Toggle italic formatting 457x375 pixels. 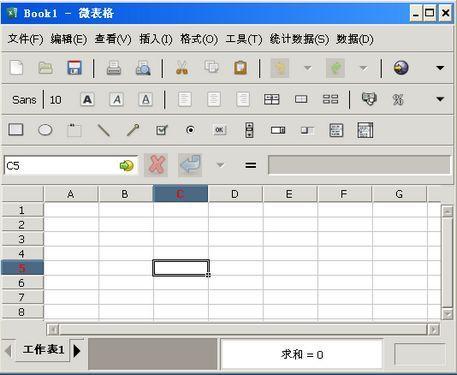116,99
